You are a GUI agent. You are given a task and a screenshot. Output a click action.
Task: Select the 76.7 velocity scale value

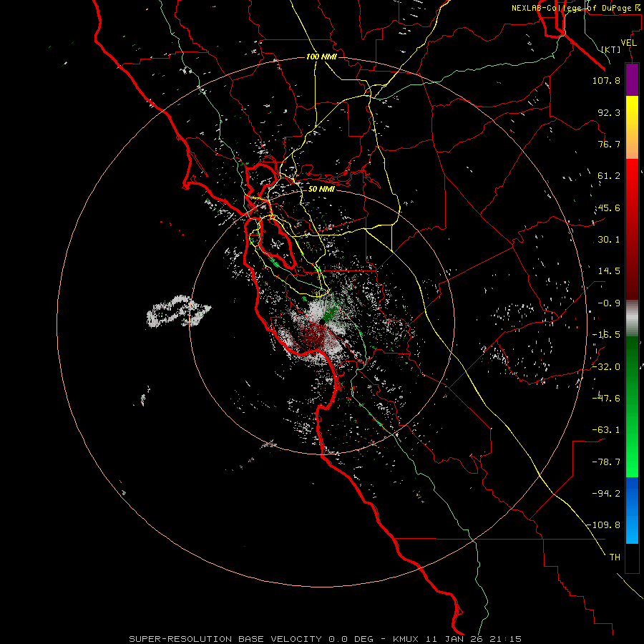(x=609, y=144)
